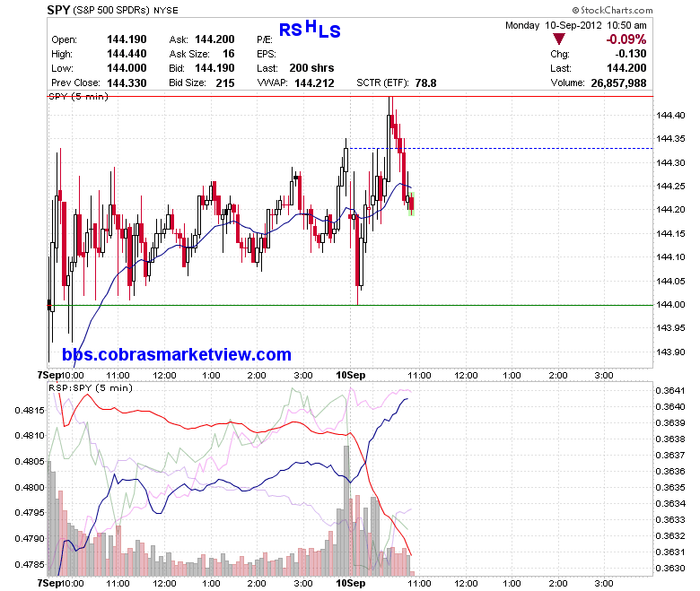Click the Open value 144.190
Screen dimensions: 700x591
(x=127, y=39)
